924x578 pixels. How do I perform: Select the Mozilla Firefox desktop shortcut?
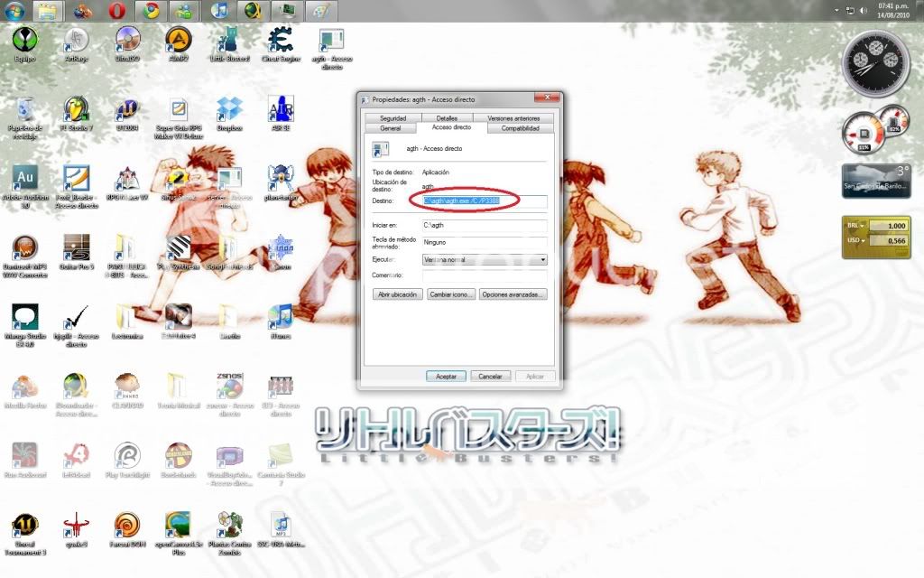(24, 392)
